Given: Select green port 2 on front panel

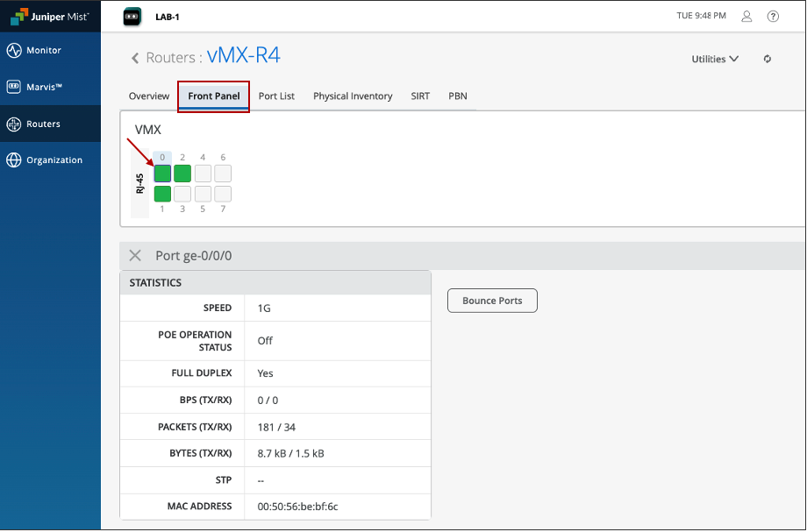Looking at the screenshot, I should (x=182, y=174).
